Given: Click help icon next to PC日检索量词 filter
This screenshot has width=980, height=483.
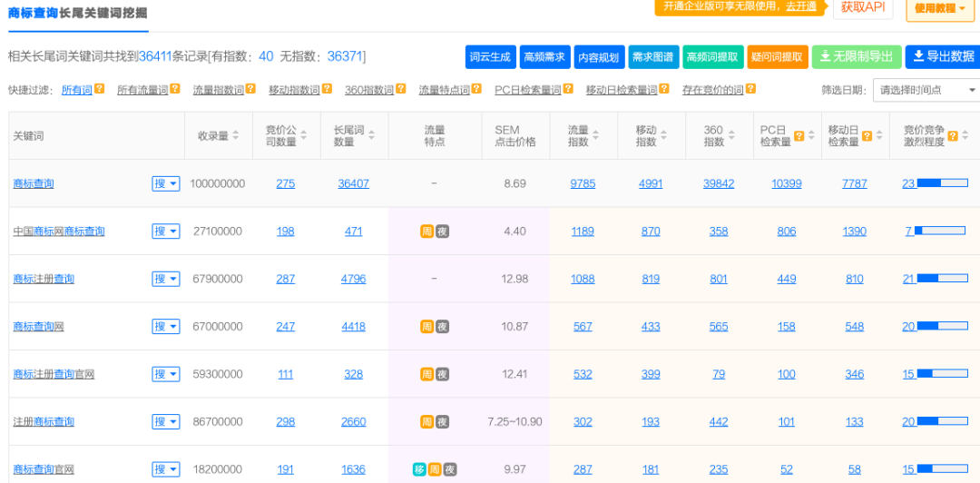Looking at the screenshot, I should pyautogui.click(x=567, y=90).
